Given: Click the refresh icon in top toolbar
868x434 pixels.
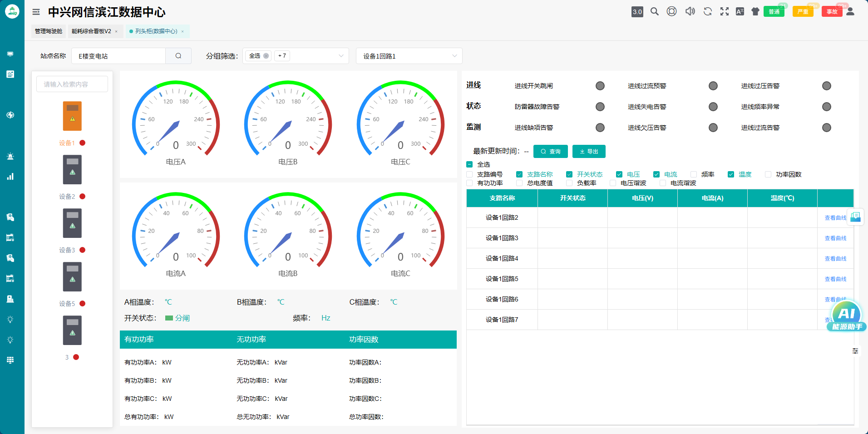Looking at the screenshot, I should 707,12.
